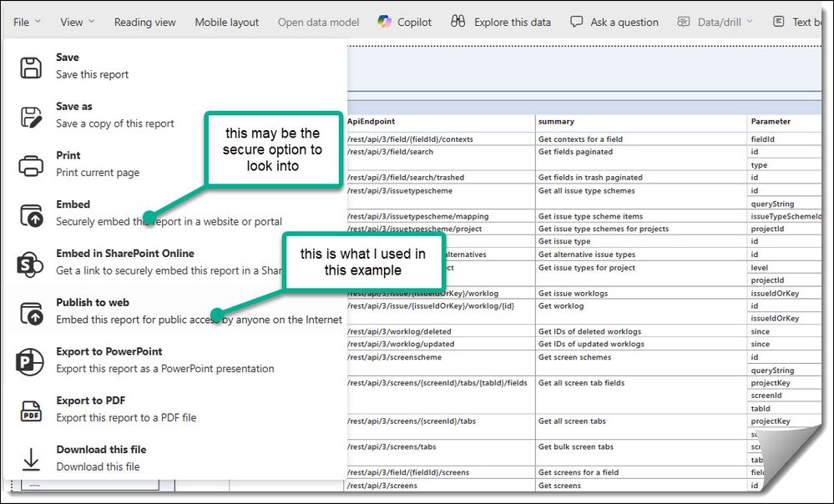Click 'Get issue worklogs' cell
834x504 pixels.
point(641,293)
